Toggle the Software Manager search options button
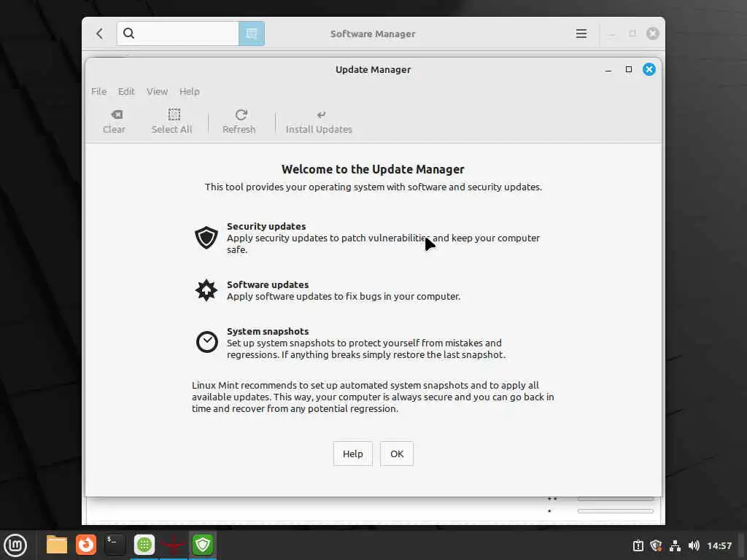Image resolution: width=747 pixels, height=560 pixels. pyautogui.click(x=252, y=34)
